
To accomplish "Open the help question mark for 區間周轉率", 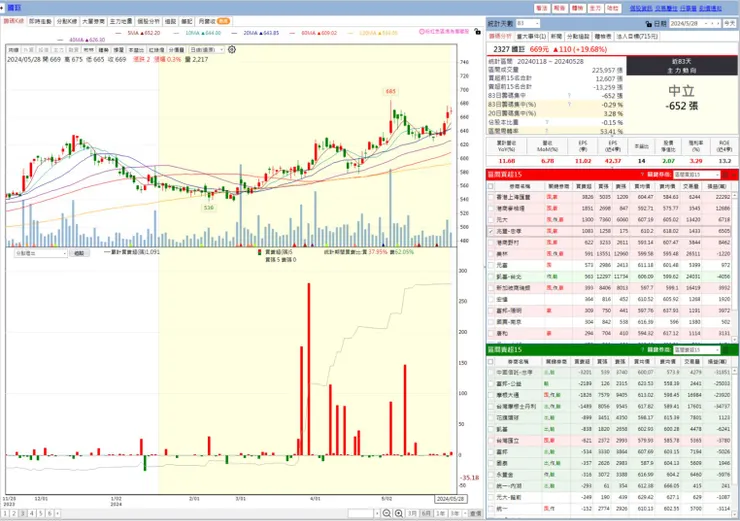I will point(547,131).
